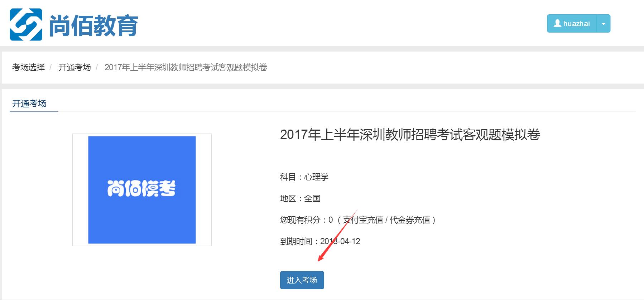
Task: Open 支付宝充值 recharge link
Action: click(363, 220)
